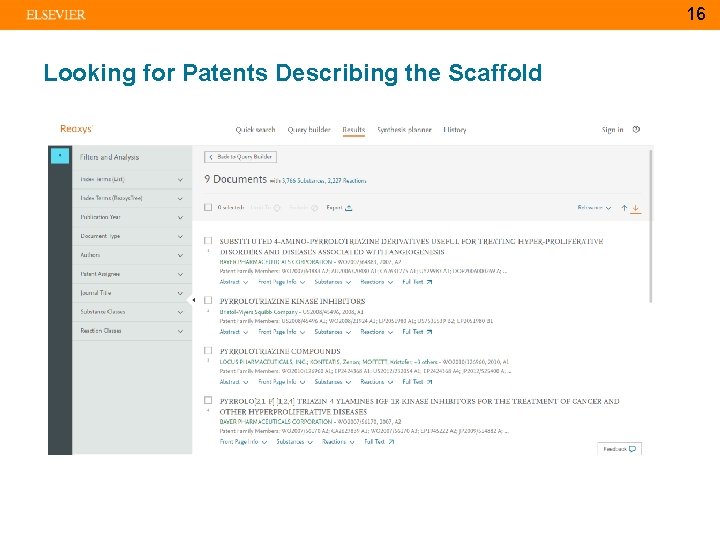Expand Abstract for Substituted 4-Amino-Pyrrolotriazine patent
720x540 pixels.
(234, 282)
